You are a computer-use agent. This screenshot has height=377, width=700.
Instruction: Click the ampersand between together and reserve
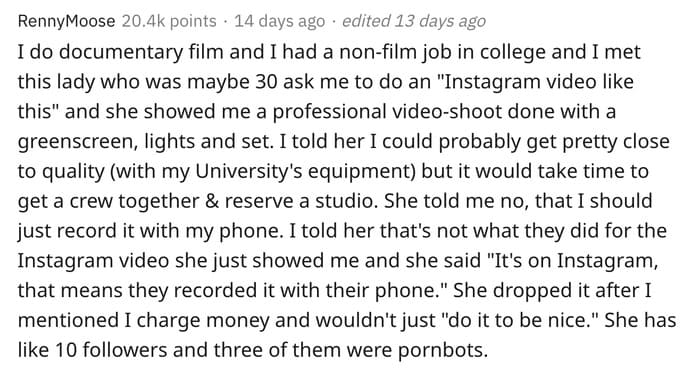pos(212,201)
